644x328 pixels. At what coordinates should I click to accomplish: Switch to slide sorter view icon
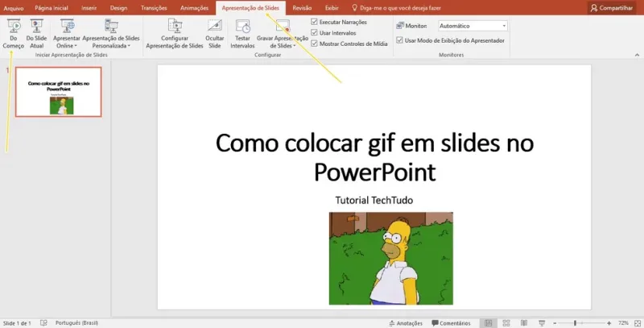[506, 323]
